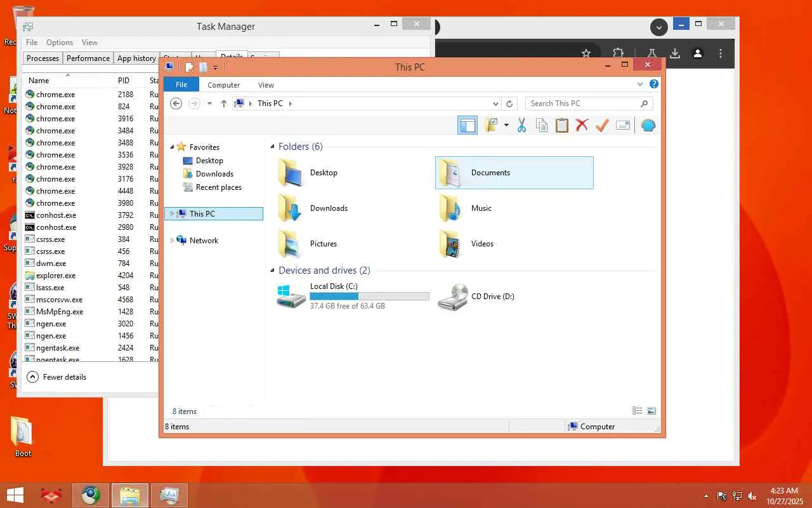Click the Email envelope icon in Explorer toolbar
The image size is (812, 508).
[623, 125]
